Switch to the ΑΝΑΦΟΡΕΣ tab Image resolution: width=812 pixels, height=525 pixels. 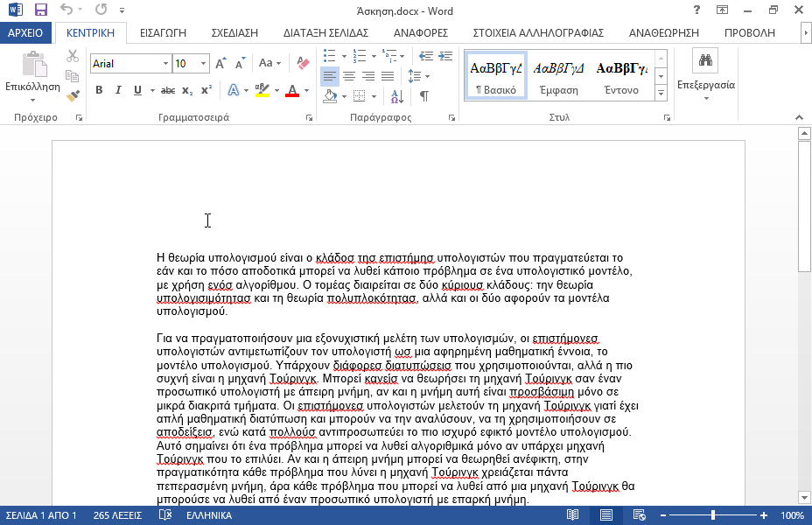pos(421,32)
